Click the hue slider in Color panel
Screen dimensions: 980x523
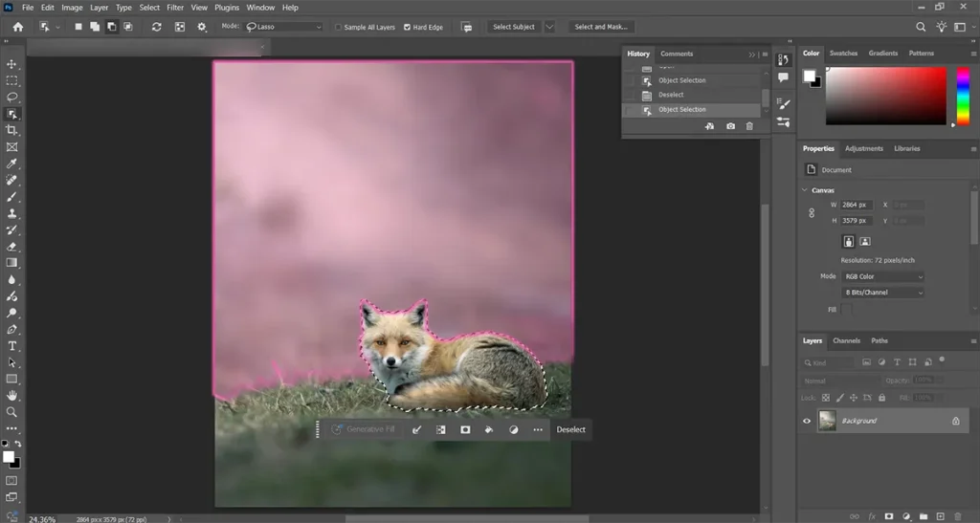tap(963, 97)
